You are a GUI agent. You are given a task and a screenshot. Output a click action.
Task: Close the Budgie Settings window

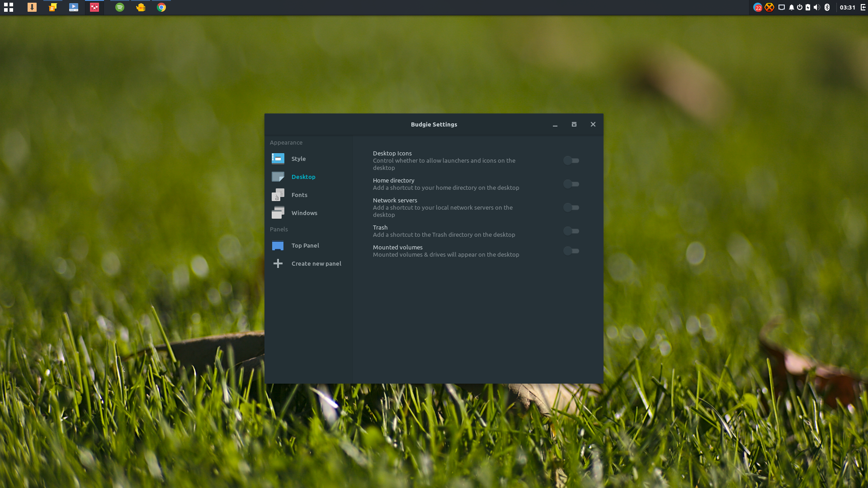tap(593, 124)
